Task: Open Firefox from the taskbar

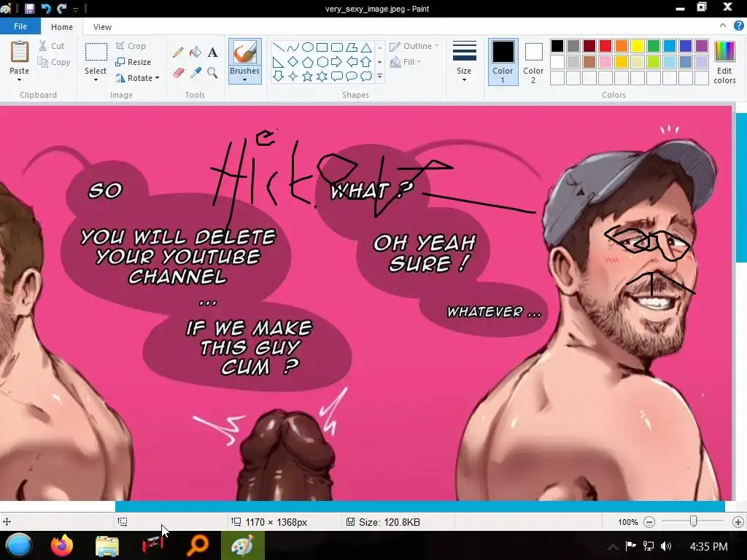Action: click(x=62, y=545)
